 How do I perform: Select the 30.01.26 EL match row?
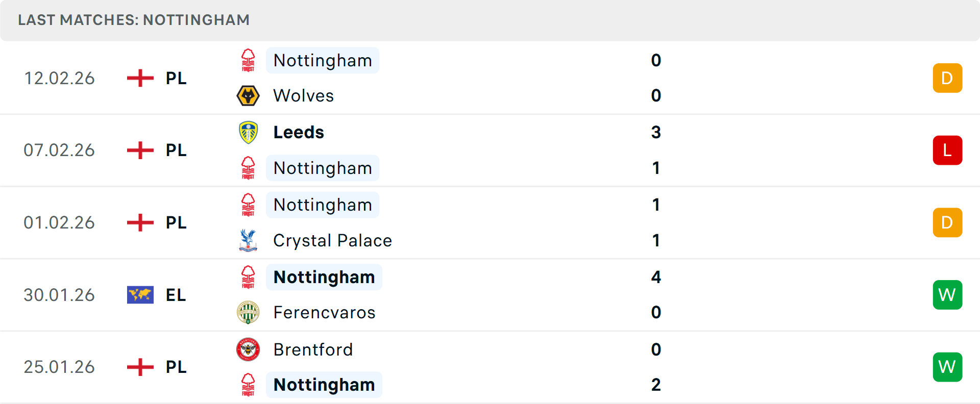[x=490, y=295]
